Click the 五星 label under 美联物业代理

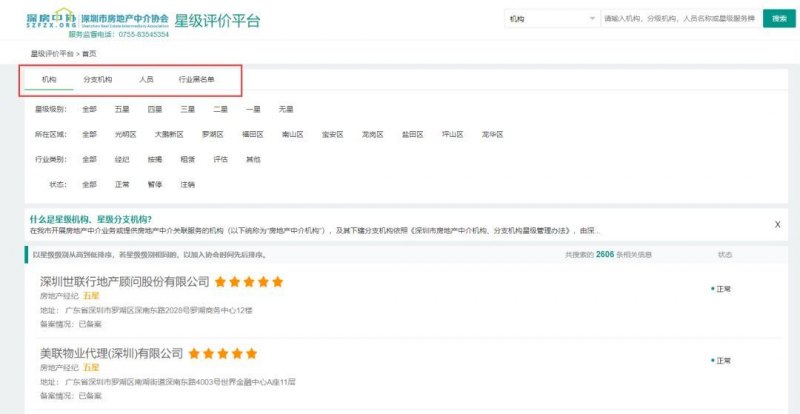coord(91,367)
